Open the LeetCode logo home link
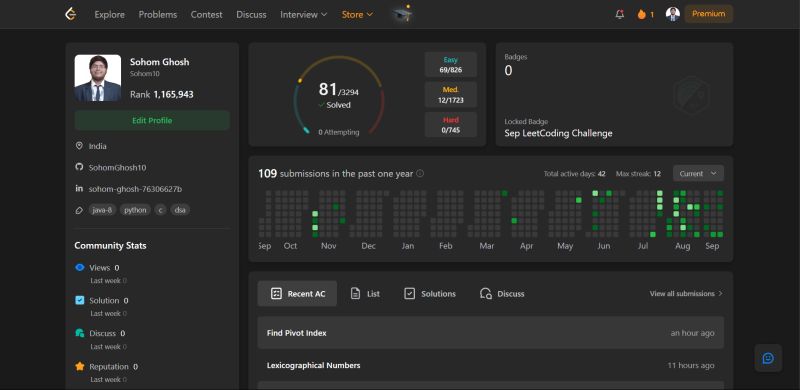800x390 pixels. click(70, 14)
